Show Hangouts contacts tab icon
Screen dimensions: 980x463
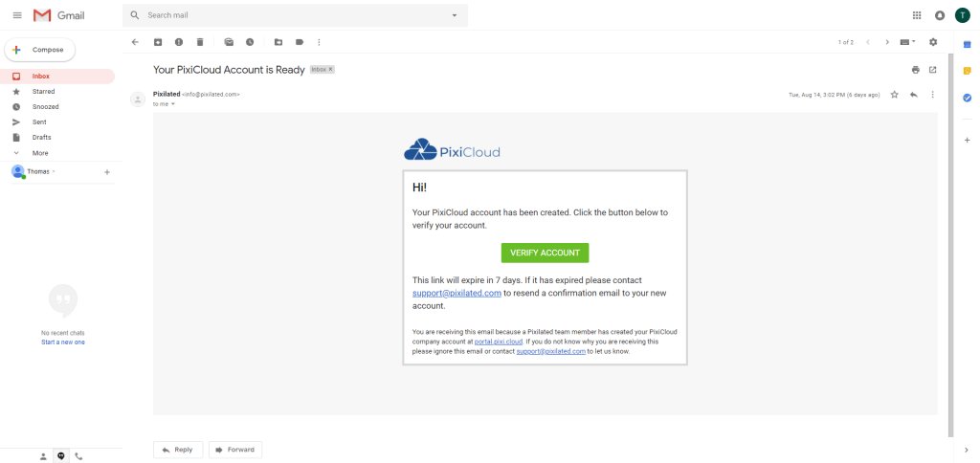pyautogui.click(x=43, y=456)
